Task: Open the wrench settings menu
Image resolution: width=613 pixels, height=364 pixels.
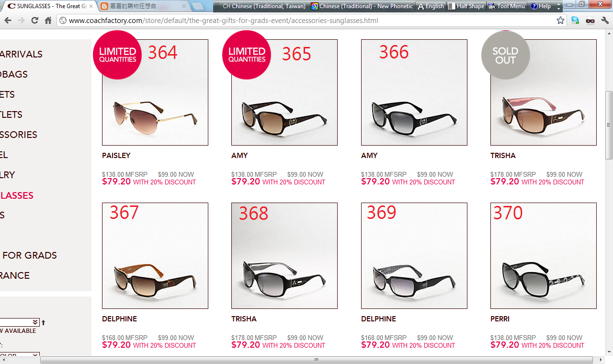Action: click(605, 21)
